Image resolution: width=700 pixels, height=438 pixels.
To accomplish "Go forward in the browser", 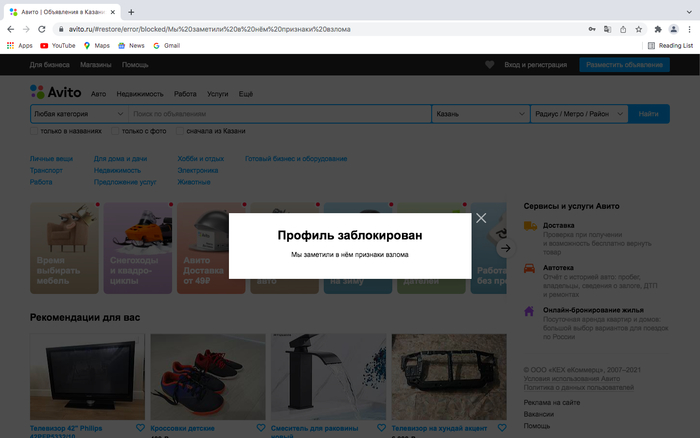I will (26, 29).
